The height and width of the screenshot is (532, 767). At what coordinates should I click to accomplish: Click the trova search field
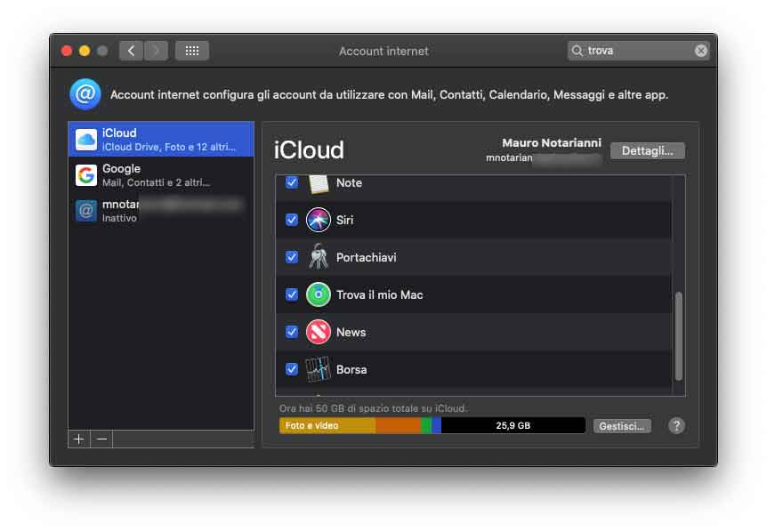(x=638, y=51)
